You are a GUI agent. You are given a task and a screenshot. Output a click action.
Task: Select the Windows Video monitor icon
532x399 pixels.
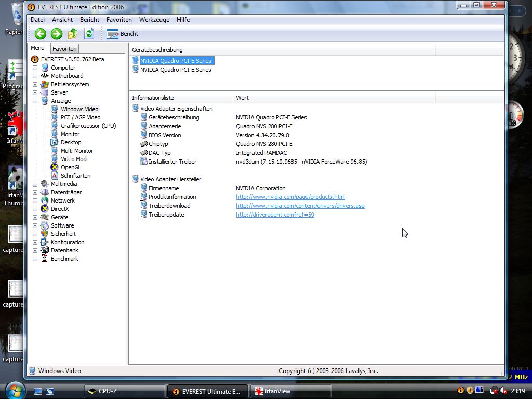pos(54,109)
